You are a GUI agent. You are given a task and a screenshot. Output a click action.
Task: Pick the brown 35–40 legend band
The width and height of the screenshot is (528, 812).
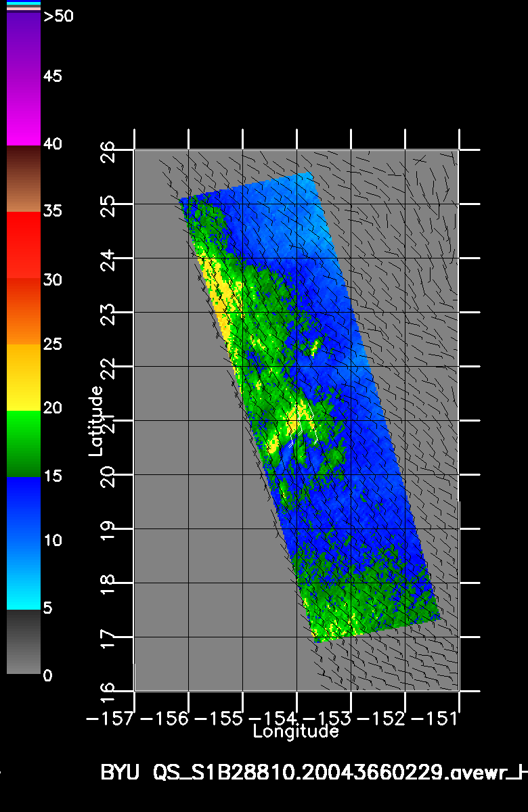pos(23,179)
